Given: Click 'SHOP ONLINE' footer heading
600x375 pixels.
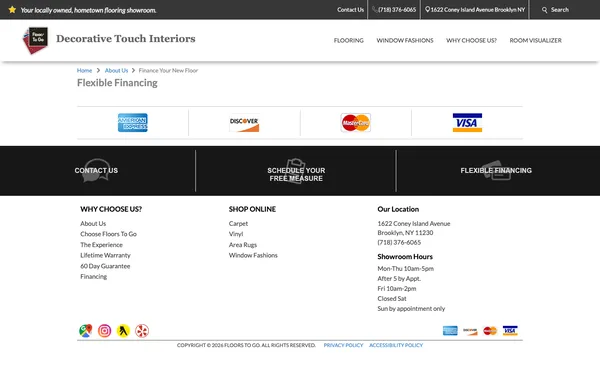Looking at the screenshot, I should 252,209.
